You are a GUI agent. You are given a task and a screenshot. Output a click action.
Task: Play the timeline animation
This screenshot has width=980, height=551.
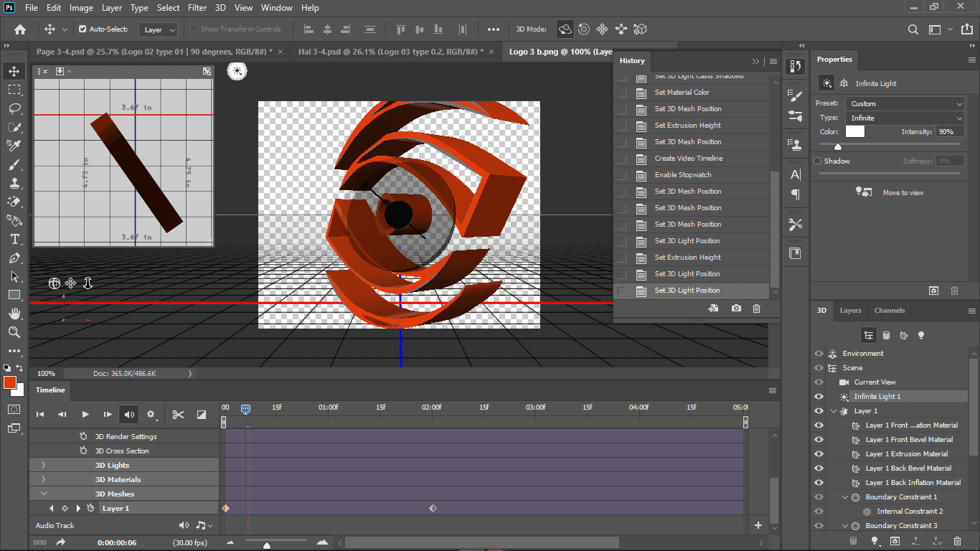tap(85, 414)
